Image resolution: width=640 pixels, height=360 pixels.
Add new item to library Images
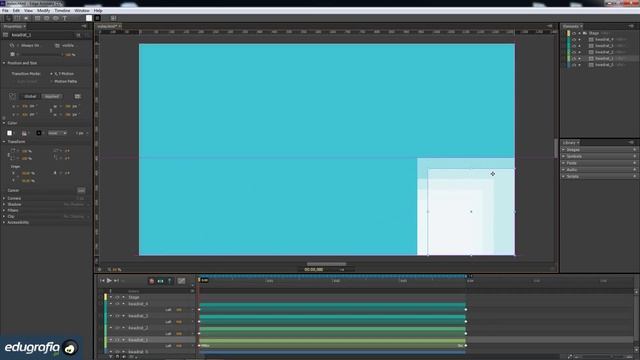click(x=635, y=150)
